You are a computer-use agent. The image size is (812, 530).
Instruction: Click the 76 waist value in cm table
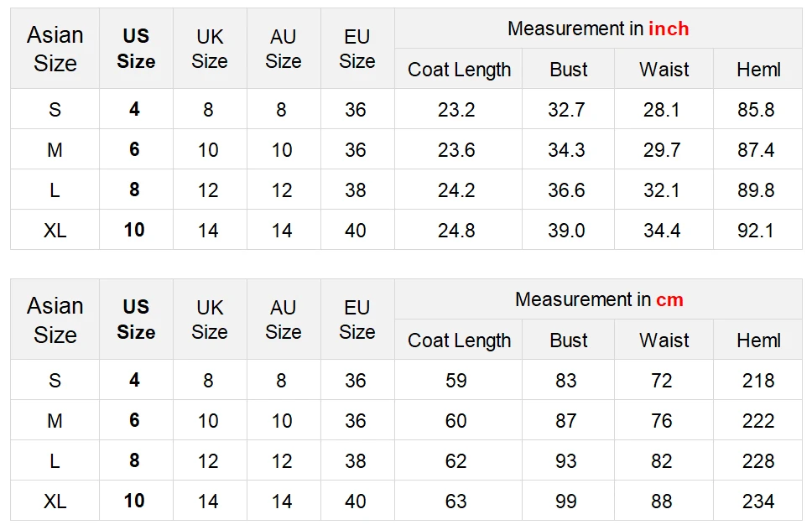662,421
